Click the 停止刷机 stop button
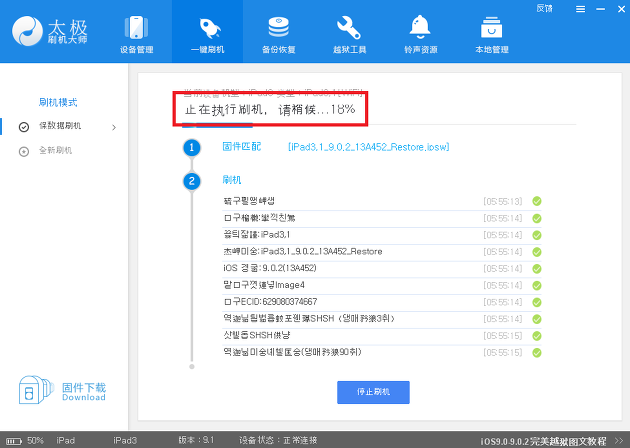 click(x=373, y=392)
